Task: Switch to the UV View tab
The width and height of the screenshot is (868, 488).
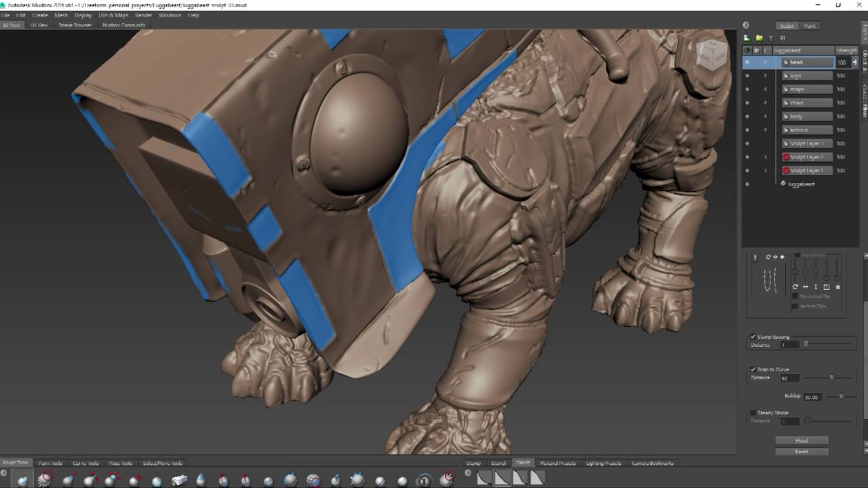Action: (39, 25)
